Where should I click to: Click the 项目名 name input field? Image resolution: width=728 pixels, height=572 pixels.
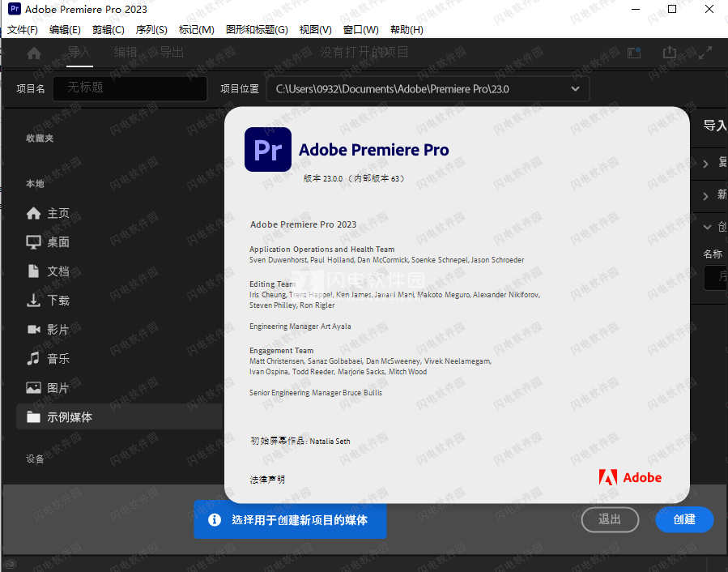click(130, 88)
